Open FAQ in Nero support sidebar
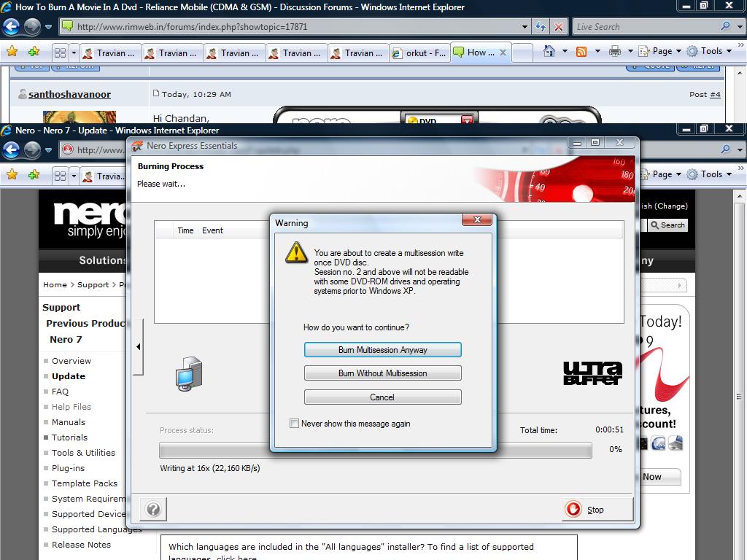The height and width of the screenshot is (560, 747). pos(60,392)
